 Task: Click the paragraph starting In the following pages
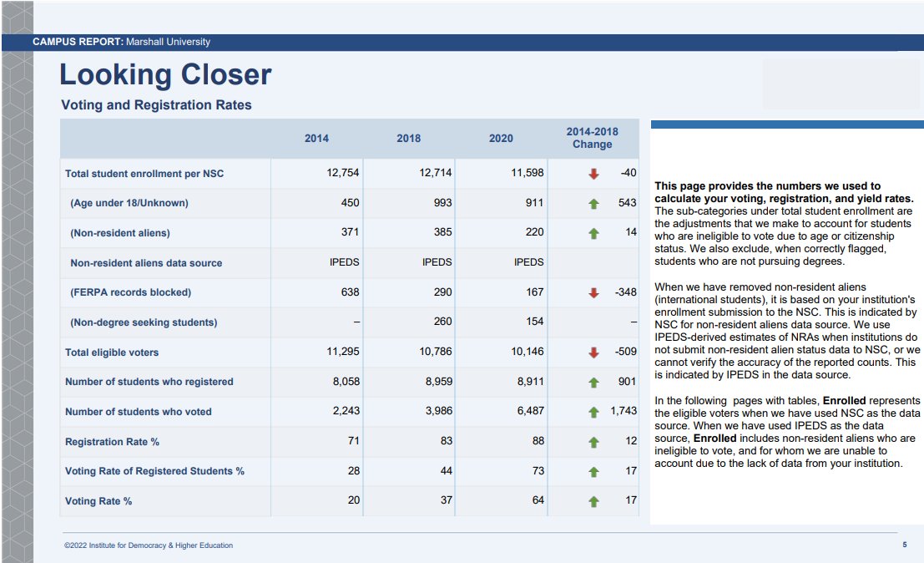pyautogui.click(x=787, y=432)
